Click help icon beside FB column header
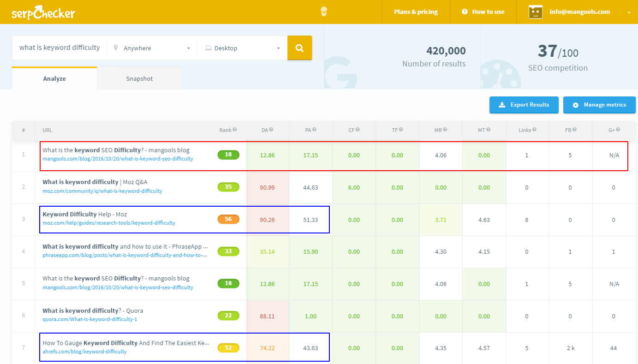 tap(575, 130)
